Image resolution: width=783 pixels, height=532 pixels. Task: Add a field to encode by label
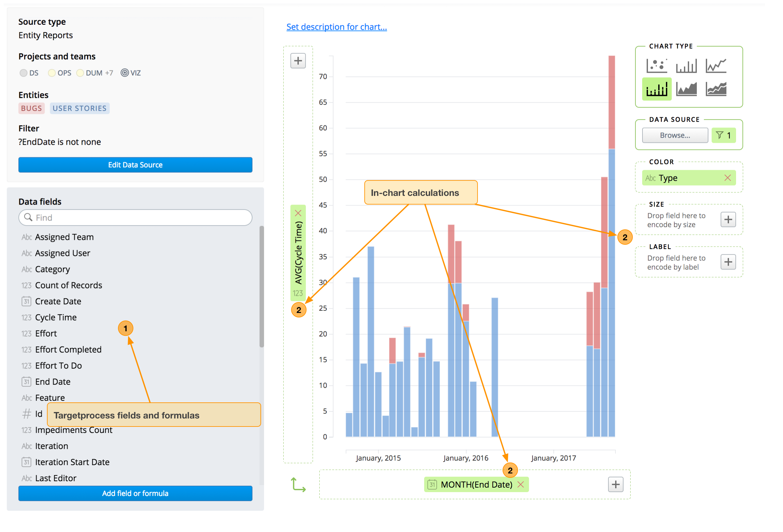(728, 262)
